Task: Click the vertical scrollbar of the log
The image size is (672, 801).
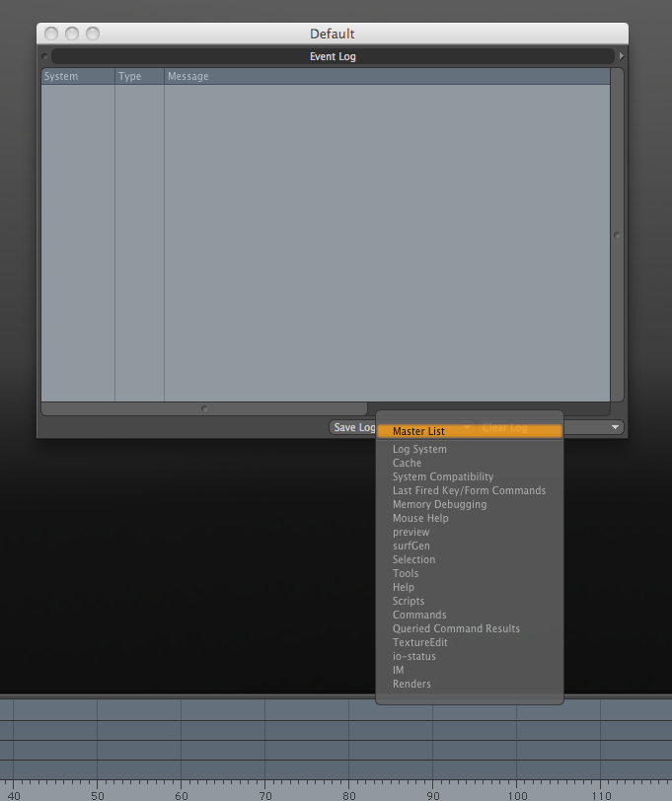Action: pos(617,235)
